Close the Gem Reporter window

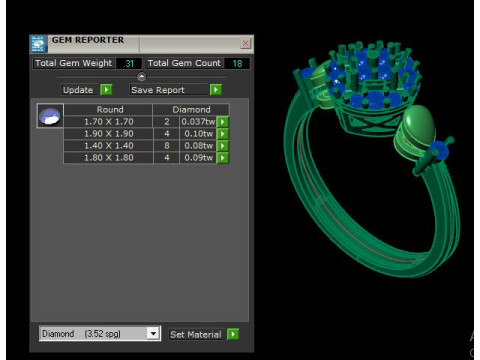tap(246, 43)
